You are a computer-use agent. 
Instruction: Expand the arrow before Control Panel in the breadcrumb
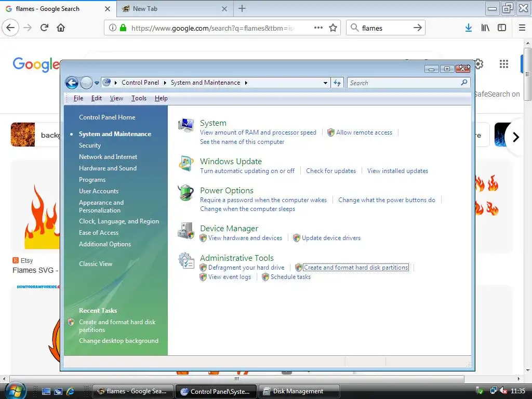(x=116, y=83)
